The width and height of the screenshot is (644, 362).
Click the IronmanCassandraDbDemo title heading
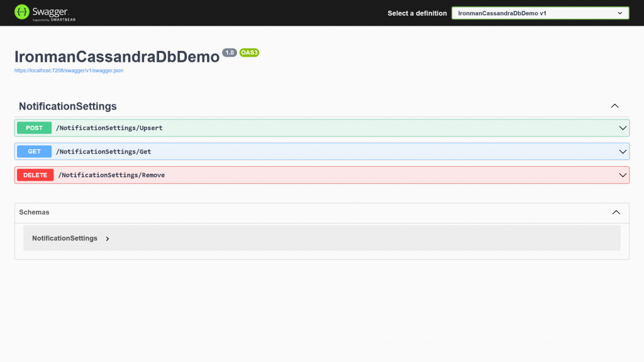coord(117,57)
